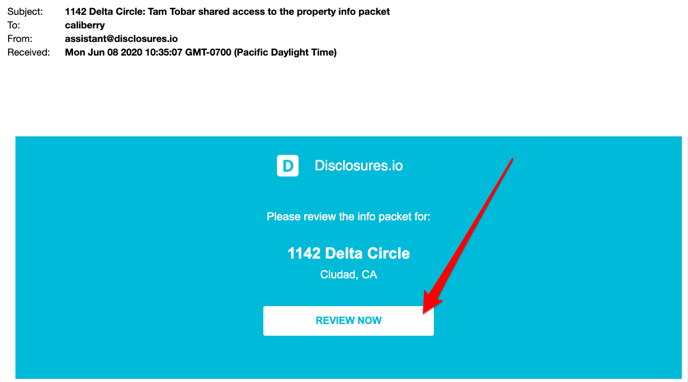The width and height of the screenshot is (688, 382).
Task: Click the received date and time value
Action: [x=201, y=52]
